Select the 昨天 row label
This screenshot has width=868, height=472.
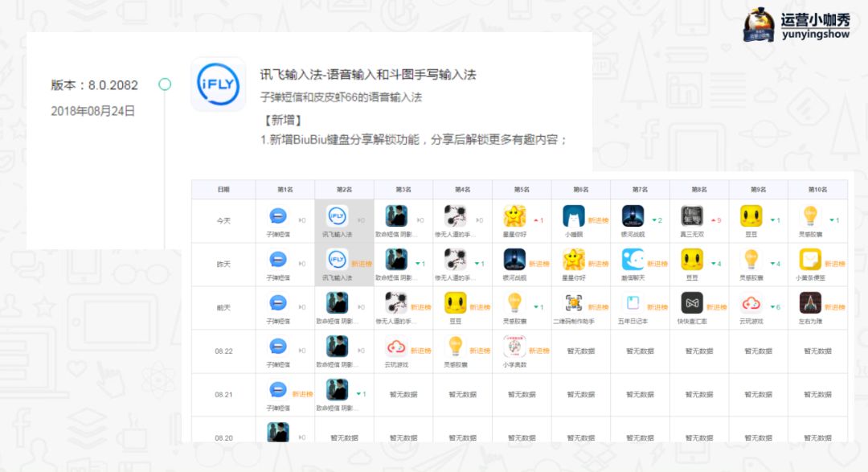point(223,265)
